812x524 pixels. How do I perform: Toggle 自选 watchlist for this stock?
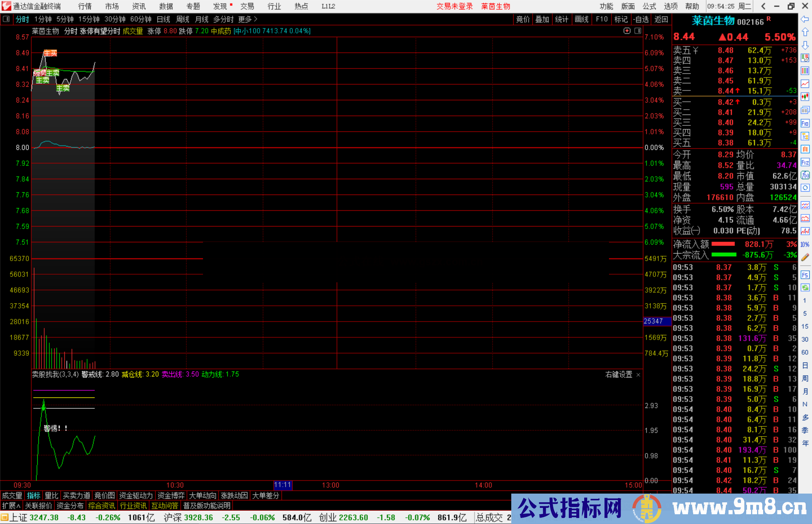click(x=641, y=19)
